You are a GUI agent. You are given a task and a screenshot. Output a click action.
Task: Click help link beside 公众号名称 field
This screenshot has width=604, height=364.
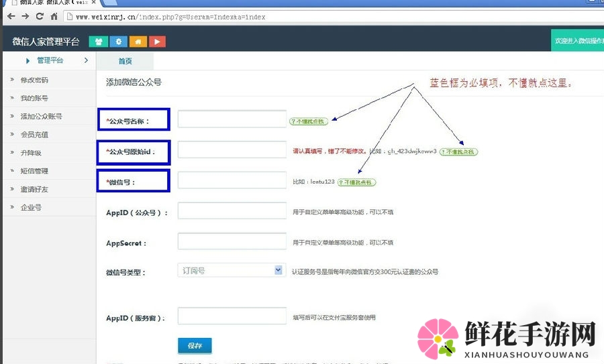click(309, 121)
